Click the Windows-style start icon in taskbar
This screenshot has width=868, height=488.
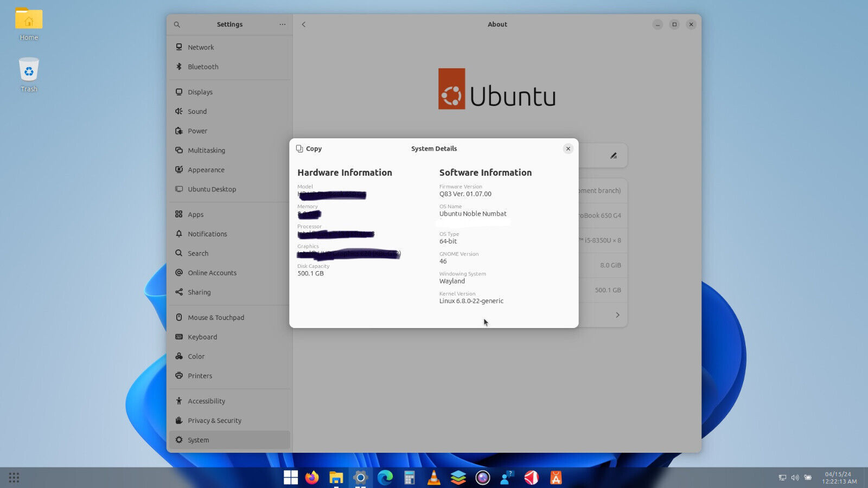[x=291, y=478]
